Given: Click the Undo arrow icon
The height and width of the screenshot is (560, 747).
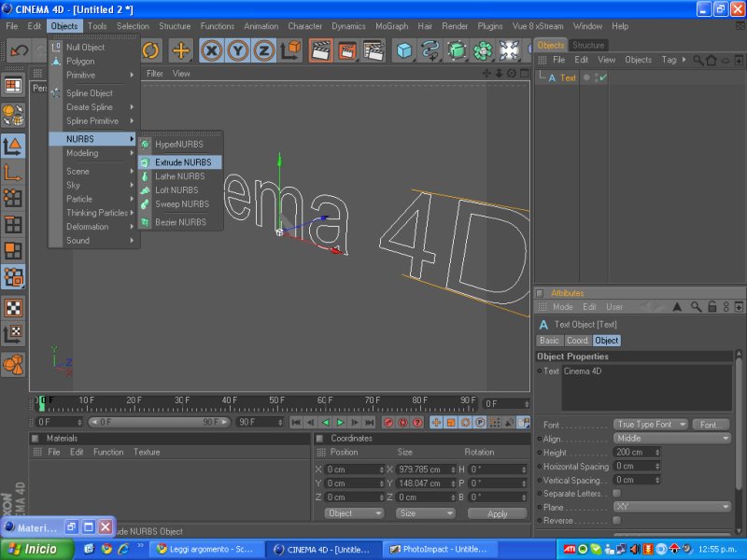Looking at the screenshot, I should click(20, 50).
